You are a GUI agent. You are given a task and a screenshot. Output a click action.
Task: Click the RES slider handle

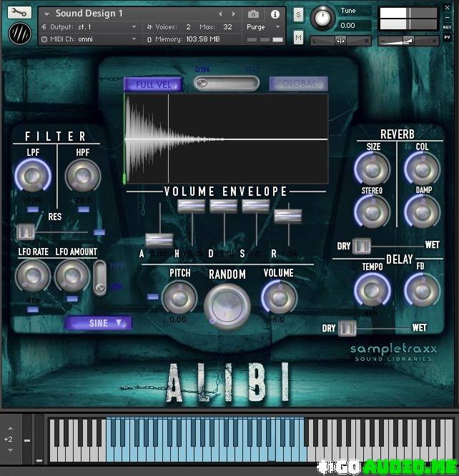(x=26, y=232)
